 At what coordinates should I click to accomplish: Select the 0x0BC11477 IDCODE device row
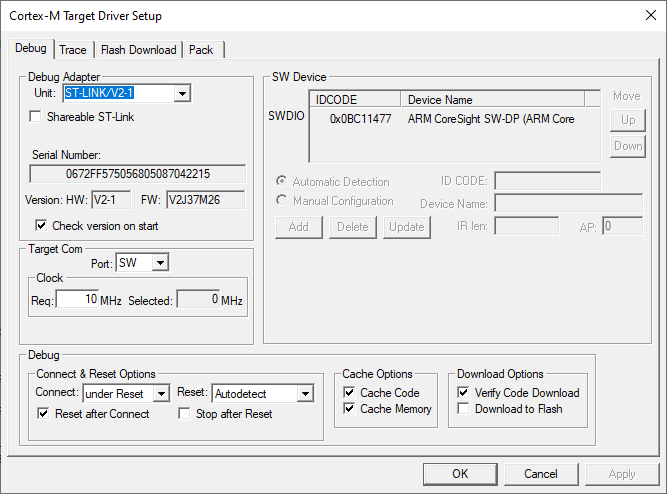pyautogui.click(x=454, y=119)
